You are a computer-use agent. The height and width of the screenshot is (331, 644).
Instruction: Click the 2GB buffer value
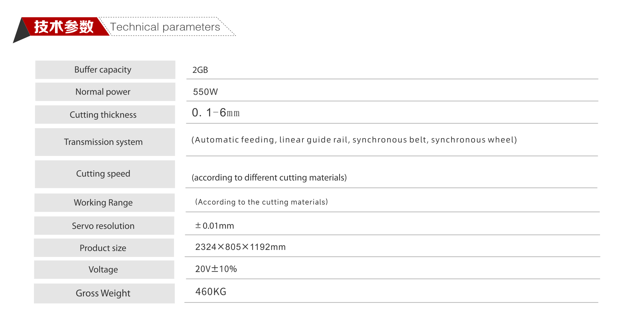[200, 70]
